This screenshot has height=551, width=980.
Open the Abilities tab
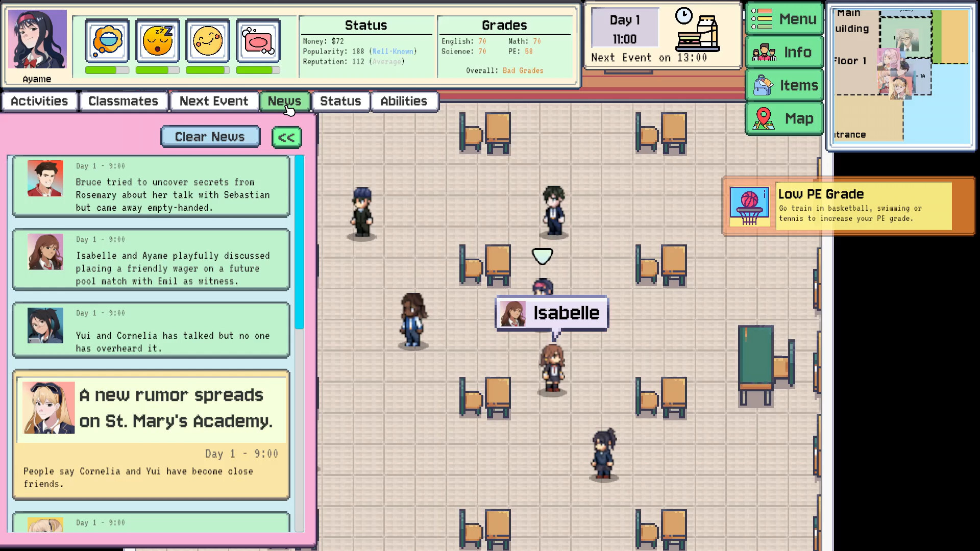404,101
